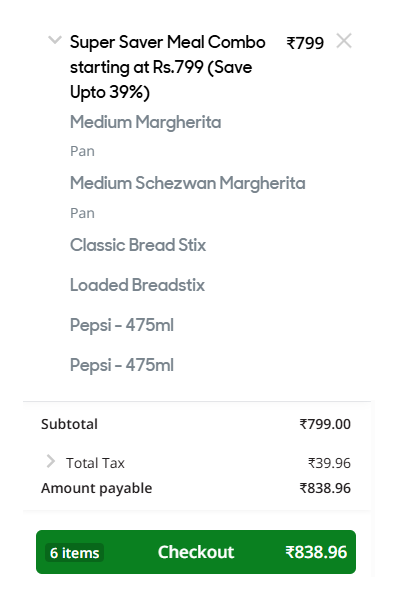Click the Checkout button
Viewport: 399px width, 602px height.
coord(196,552)
